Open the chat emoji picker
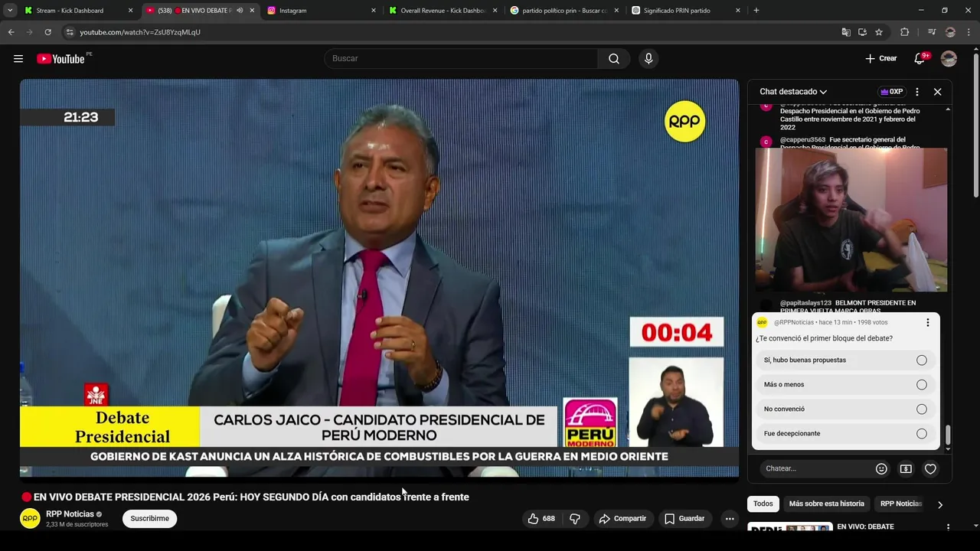 pos(881,468)
